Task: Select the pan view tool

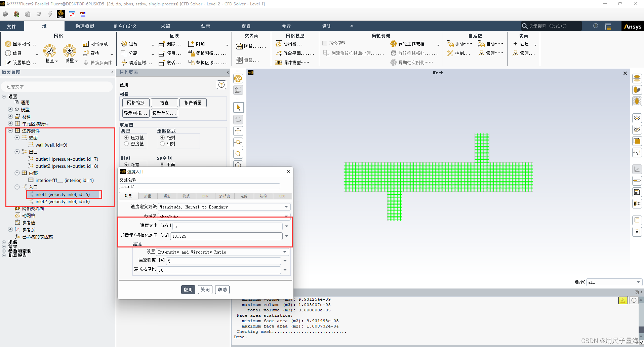Action: pos(238,131)
